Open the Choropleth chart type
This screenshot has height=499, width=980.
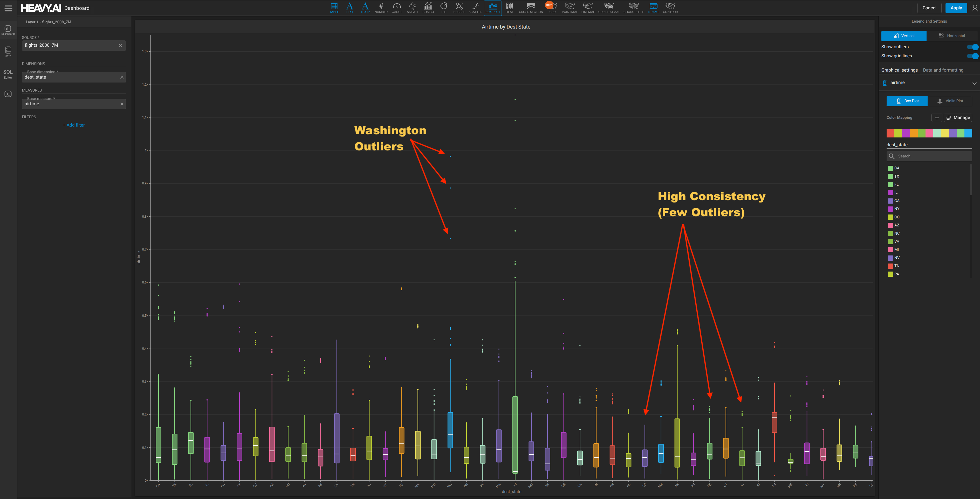(x=633, y=8)
